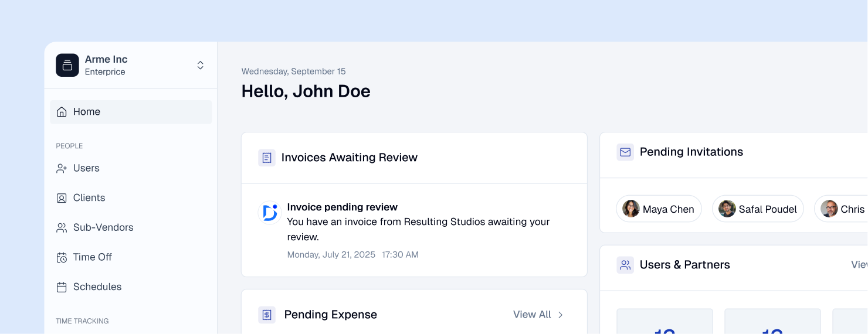868x334 pixels.
Task: Click the Arme Inc company logo icon
Action: [x=67, y=65]
